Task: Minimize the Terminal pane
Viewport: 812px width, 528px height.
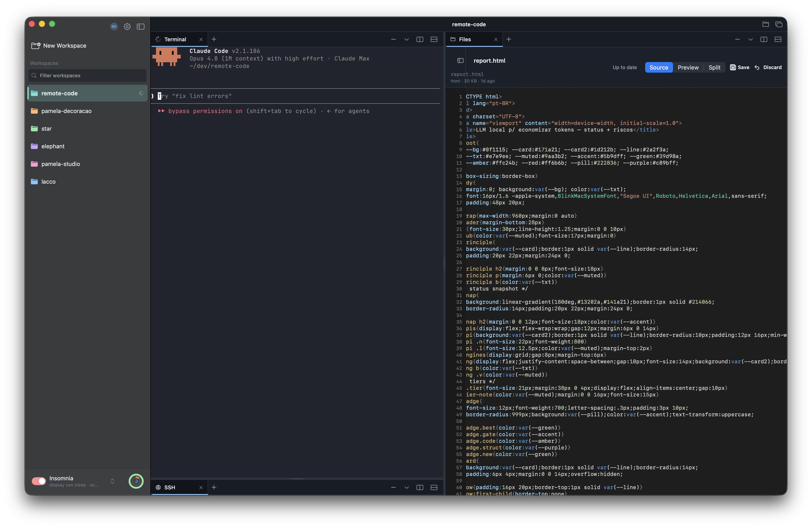Action: pos(393,39)
